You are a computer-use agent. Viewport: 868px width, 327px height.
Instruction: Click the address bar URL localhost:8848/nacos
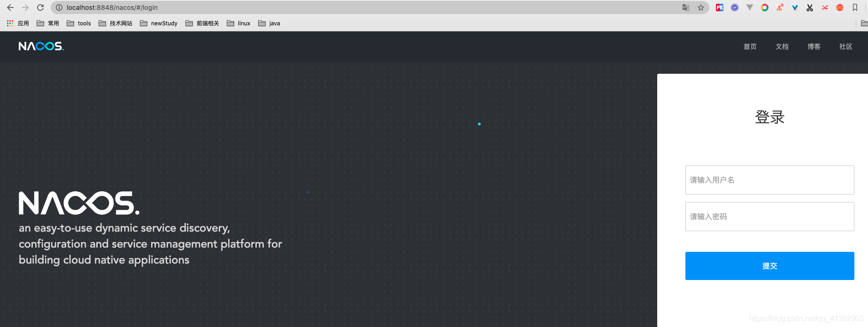112,8
